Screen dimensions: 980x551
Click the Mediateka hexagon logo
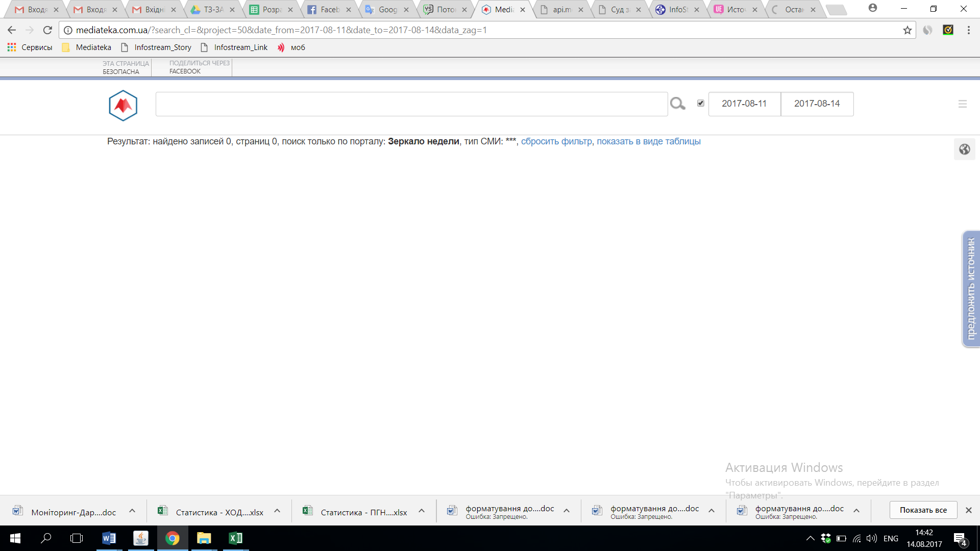click(123, 106)
